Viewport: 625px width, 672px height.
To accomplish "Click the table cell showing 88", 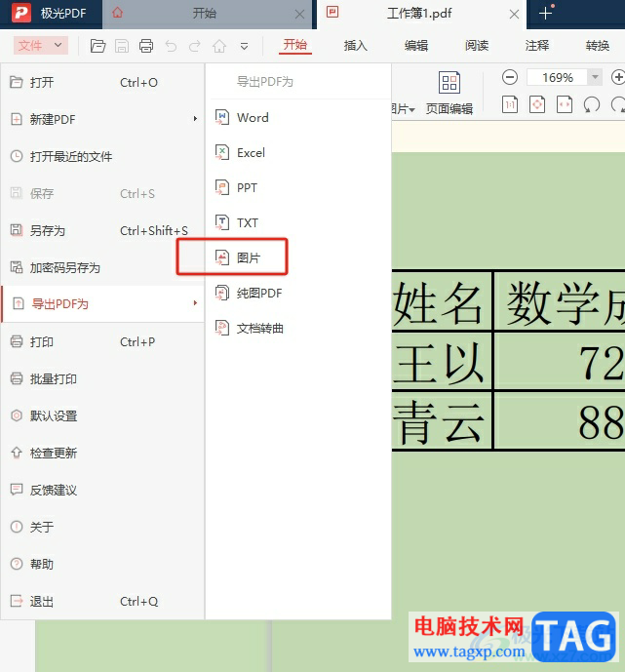I will point(560,421).
